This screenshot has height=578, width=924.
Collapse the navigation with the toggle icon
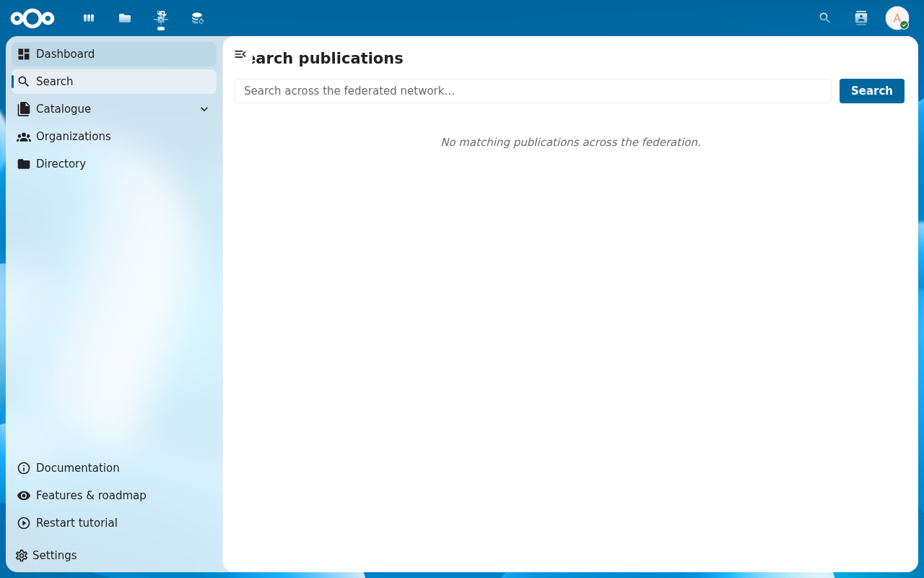240,54
